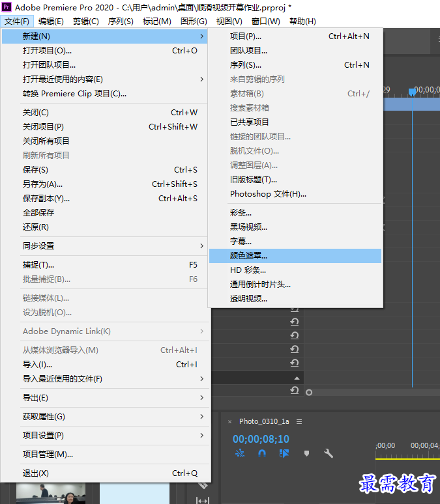Image resolution: width=440 pixels, height=504 pixels.
Task: Choose 打开团队项目... menu entry
Action: [x=104, y=65]
